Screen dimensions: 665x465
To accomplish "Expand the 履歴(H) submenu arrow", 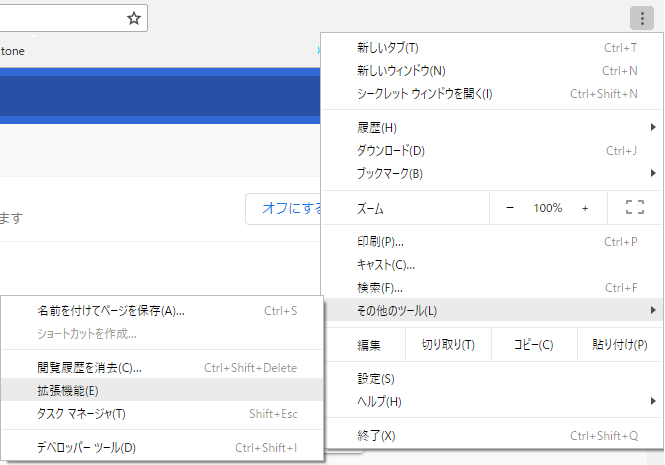I will (x=653, y=127).
